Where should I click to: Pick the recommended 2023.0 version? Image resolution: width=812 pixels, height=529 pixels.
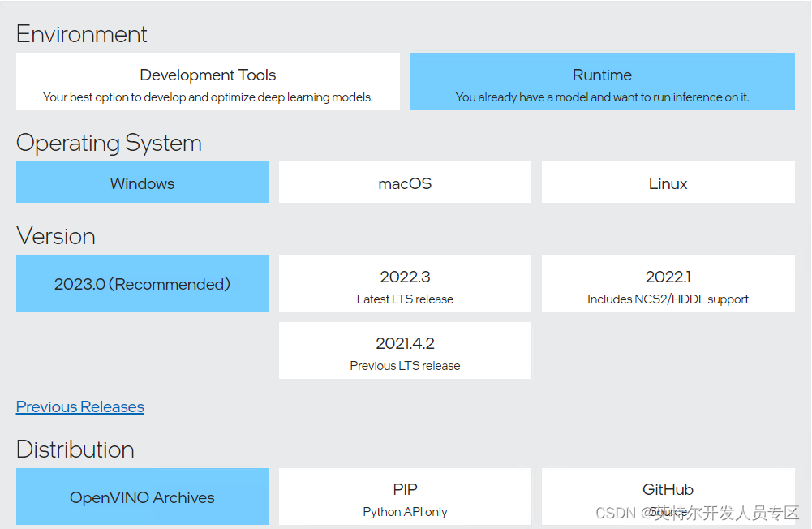tap(142, 283)
